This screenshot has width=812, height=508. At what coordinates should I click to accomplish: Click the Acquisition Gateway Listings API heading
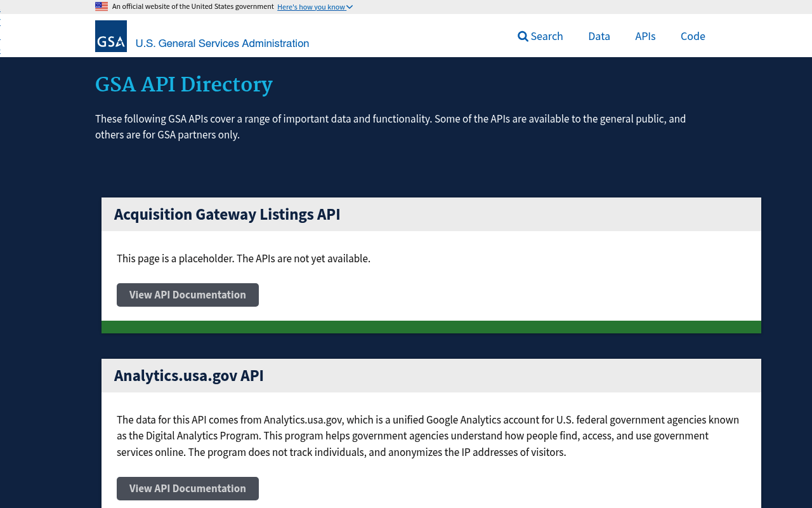pos(227,215)
